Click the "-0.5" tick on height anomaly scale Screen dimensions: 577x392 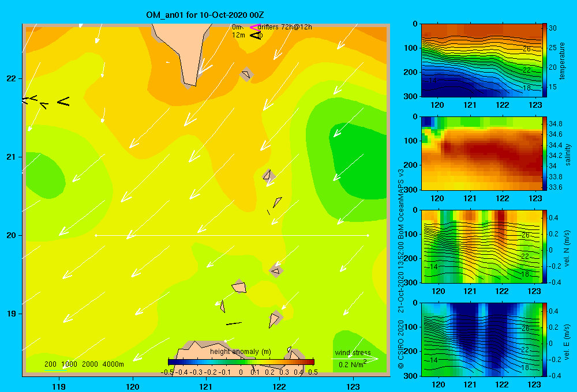coord(167,372)
